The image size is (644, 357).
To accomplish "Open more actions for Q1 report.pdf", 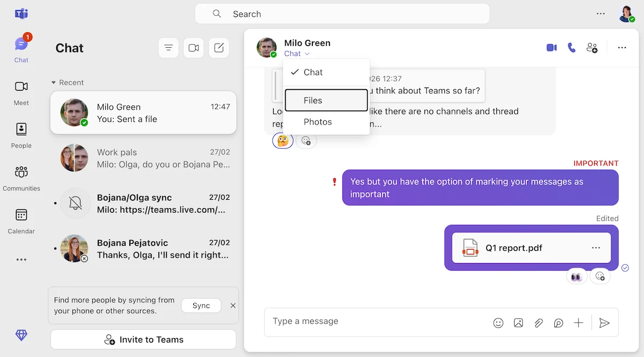I will [x=596, y=247].
